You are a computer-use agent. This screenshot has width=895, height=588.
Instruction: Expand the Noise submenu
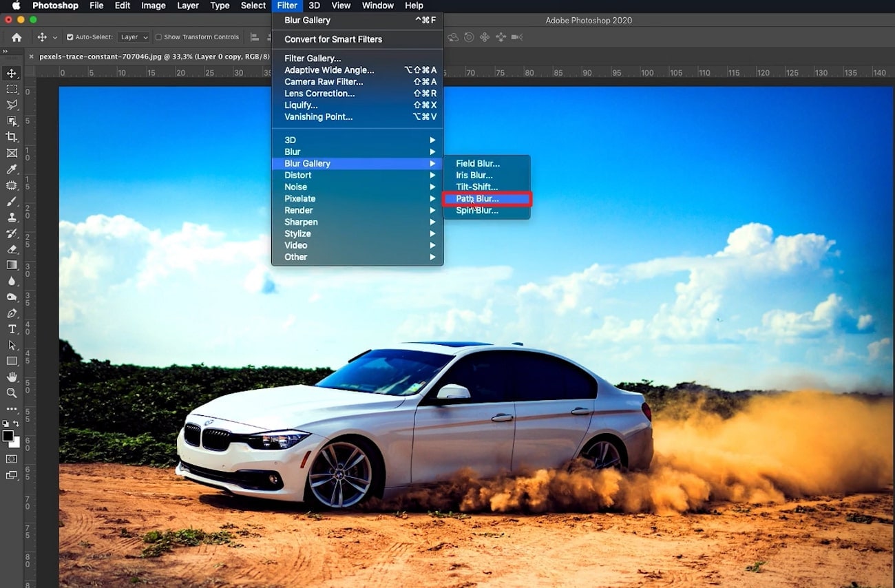(x=357, y=187)
